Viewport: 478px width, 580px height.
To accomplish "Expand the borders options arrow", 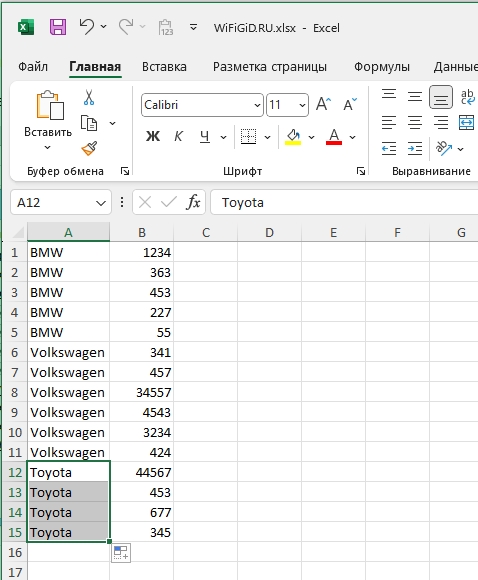I will [x=267, y=137].
